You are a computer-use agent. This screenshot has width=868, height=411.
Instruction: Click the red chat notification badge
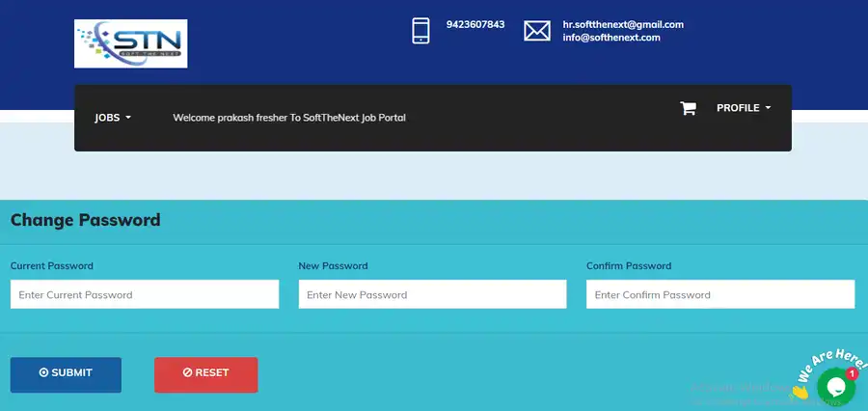click(852, 373)
